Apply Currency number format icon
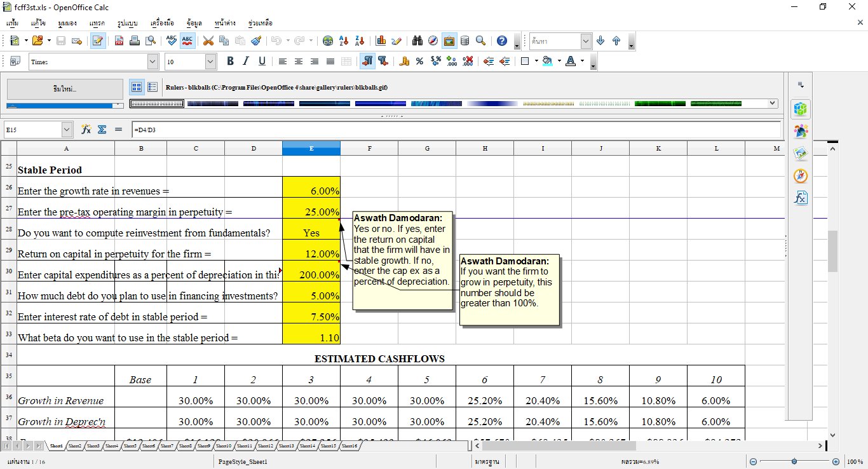The width and height of the screenshot is (868, 469). (x=403, y=61)
